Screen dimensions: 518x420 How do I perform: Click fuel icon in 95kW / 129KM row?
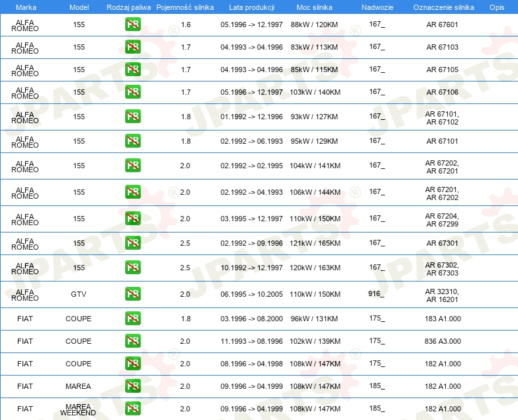(x=132, y=141)
